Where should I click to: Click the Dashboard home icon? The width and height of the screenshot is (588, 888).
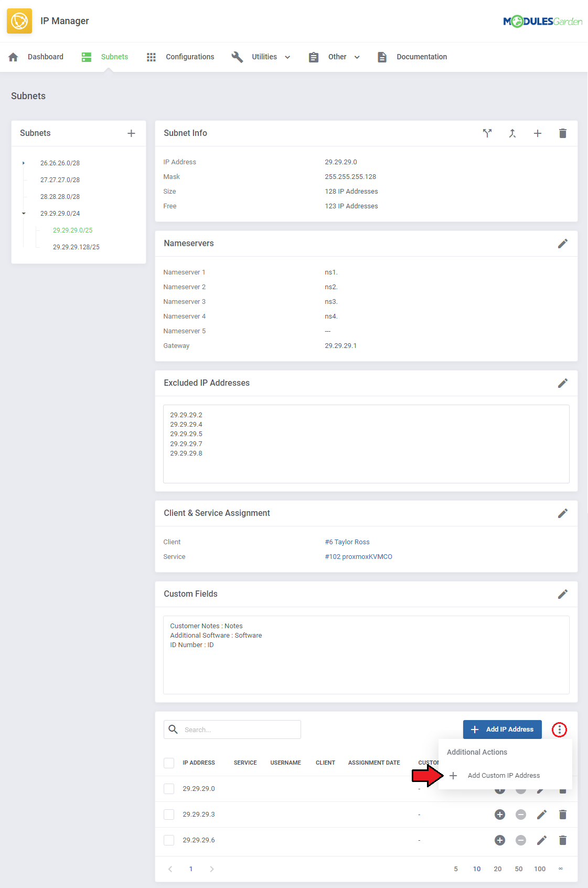(14, 57)
